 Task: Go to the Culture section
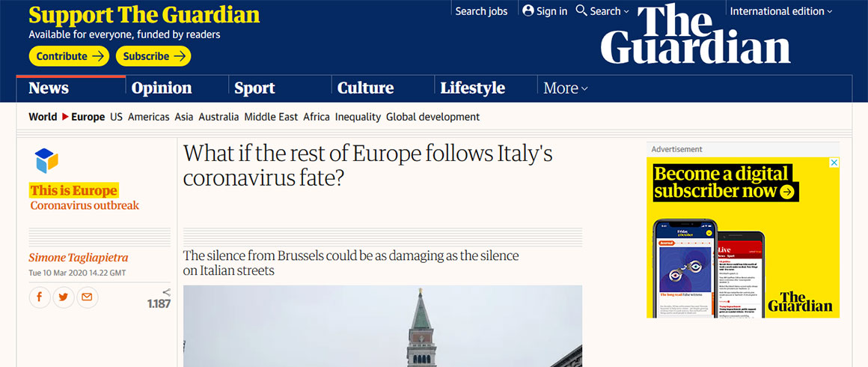tap(365, 88)
